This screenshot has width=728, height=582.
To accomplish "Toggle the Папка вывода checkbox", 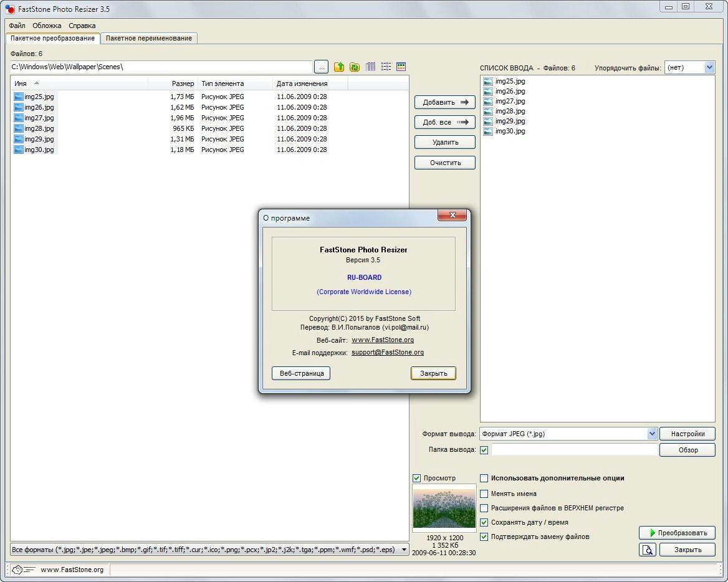I will coord(484,450).
